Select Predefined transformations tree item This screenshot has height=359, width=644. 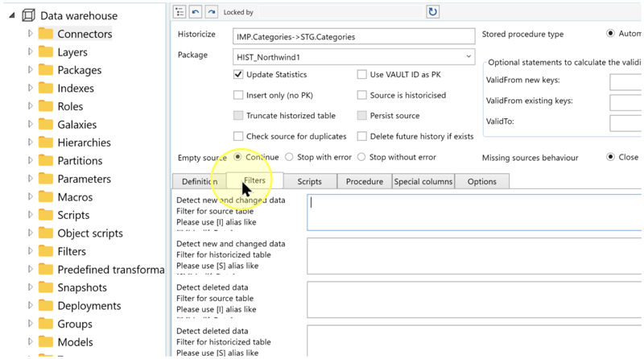[x=111, y=270]
